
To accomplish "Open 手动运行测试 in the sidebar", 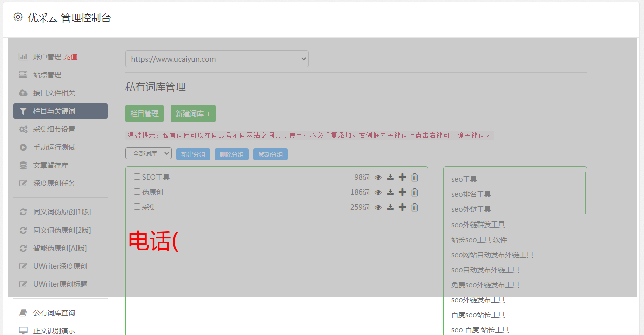I will [x=54, y=147].
